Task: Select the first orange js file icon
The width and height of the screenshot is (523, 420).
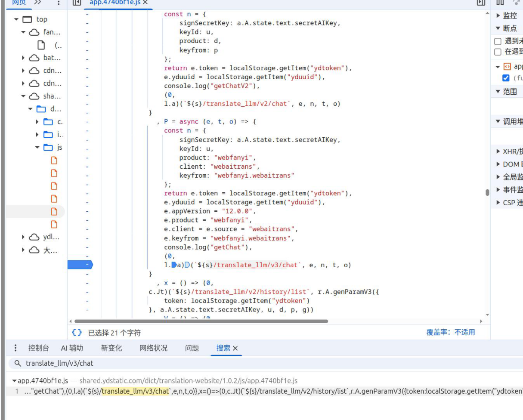Action: tap(54, 161)
